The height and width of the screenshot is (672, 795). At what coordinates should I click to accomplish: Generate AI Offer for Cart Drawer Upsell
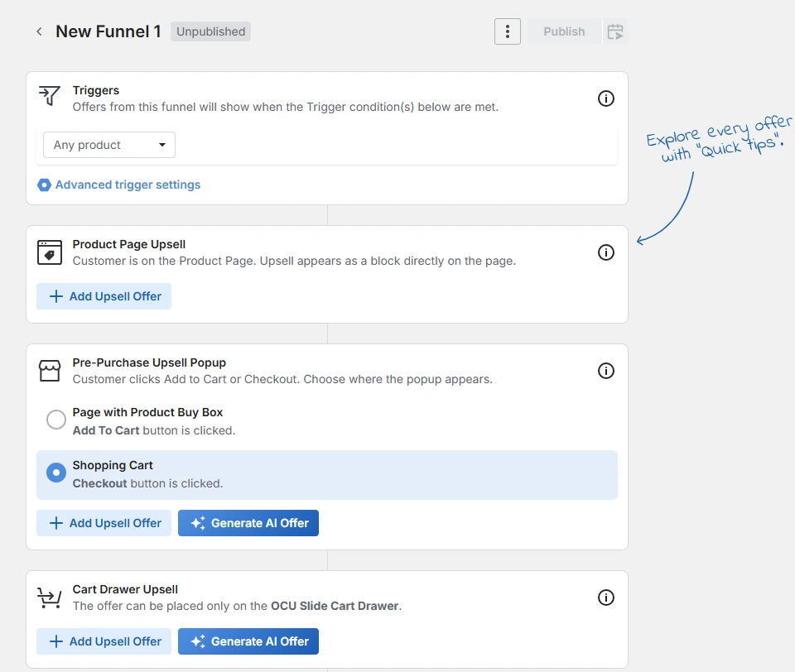click(248, 641)
